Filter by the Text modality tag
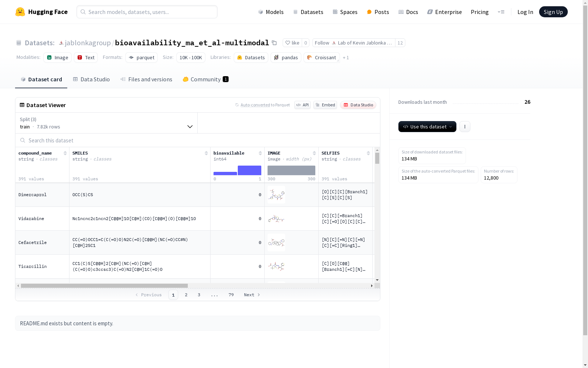The width and height of the screenshot is (588, 368). [86, 57]
